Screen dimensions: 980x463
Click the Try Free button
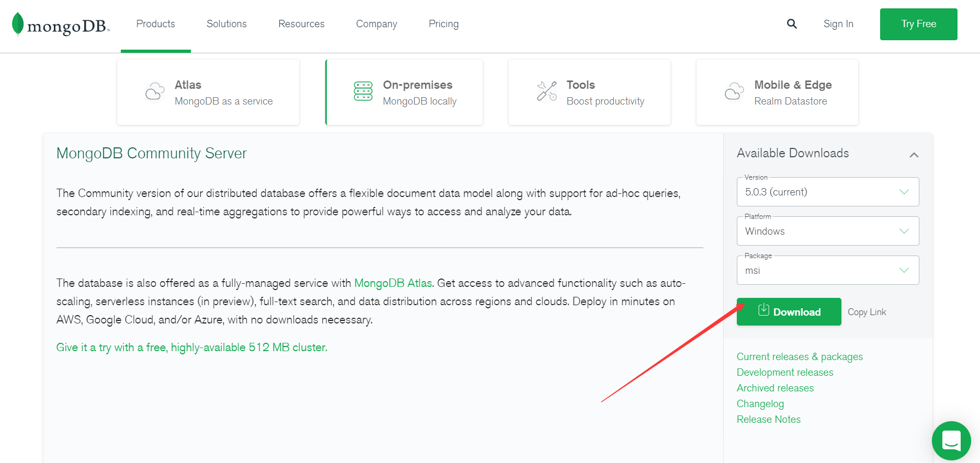(x=918, y=24)
